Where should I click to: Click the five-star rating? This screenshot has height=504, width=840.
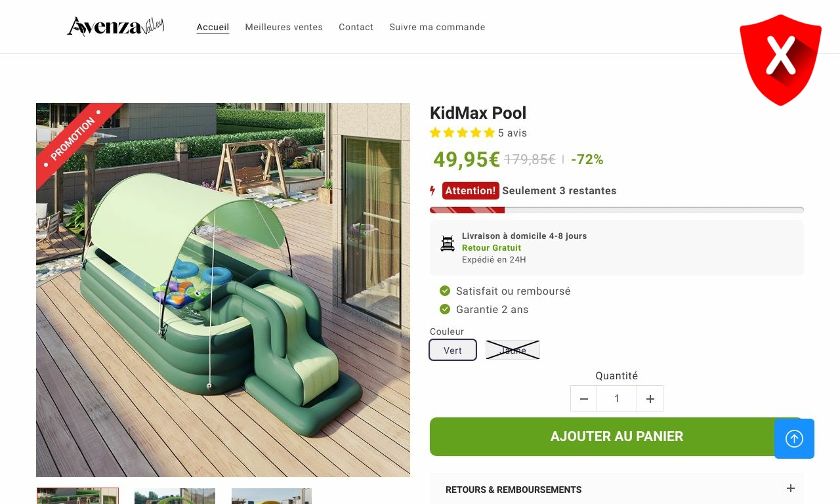(x=462, y=133)
